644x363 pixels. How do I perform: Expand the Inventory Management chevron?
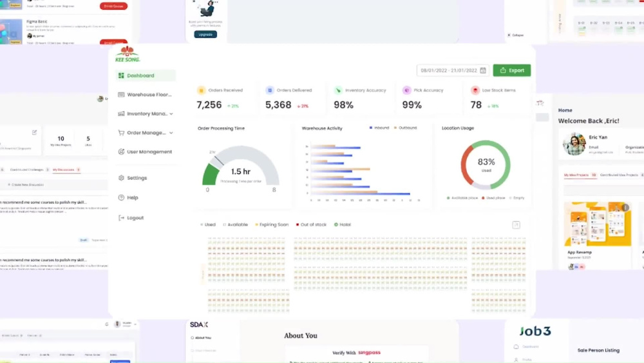point(171,114)
